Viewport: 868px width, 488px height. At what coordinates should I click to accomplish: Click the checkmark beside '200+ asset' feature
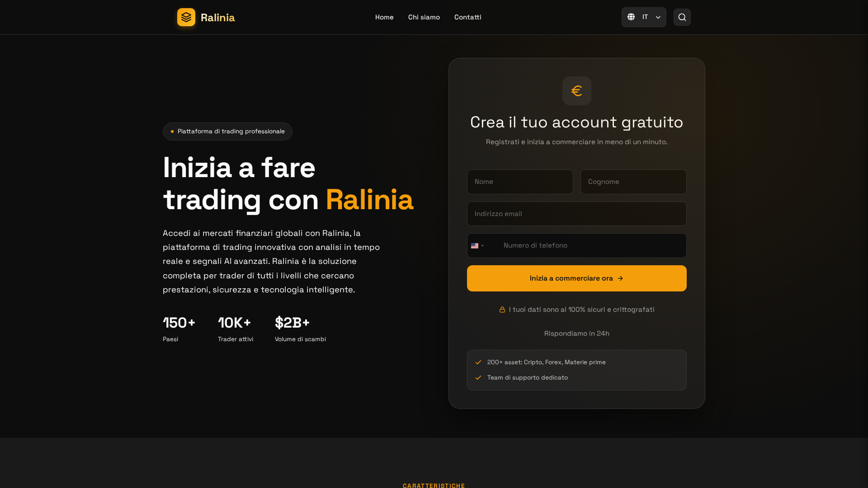tap(478, 362)
